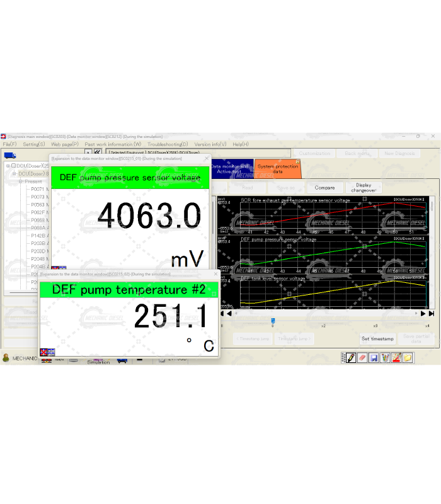Jump to start of graph playback
The height and width of the screenshot is (504, 441).
click(222, 313)
